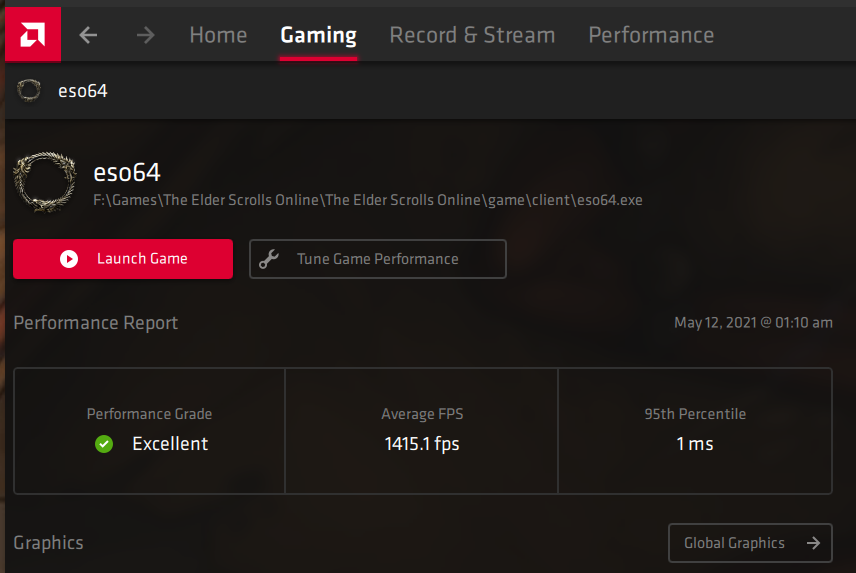This screenshot has width=856, height=573.
Task: Click the 95th Percentile label
Action: [x=695, y=414]
